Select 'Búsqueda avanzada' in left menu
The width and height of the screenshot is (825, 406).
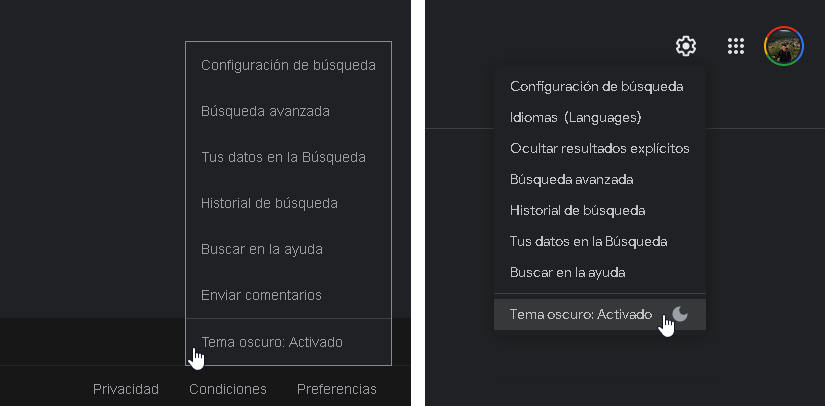coord(288,111)
